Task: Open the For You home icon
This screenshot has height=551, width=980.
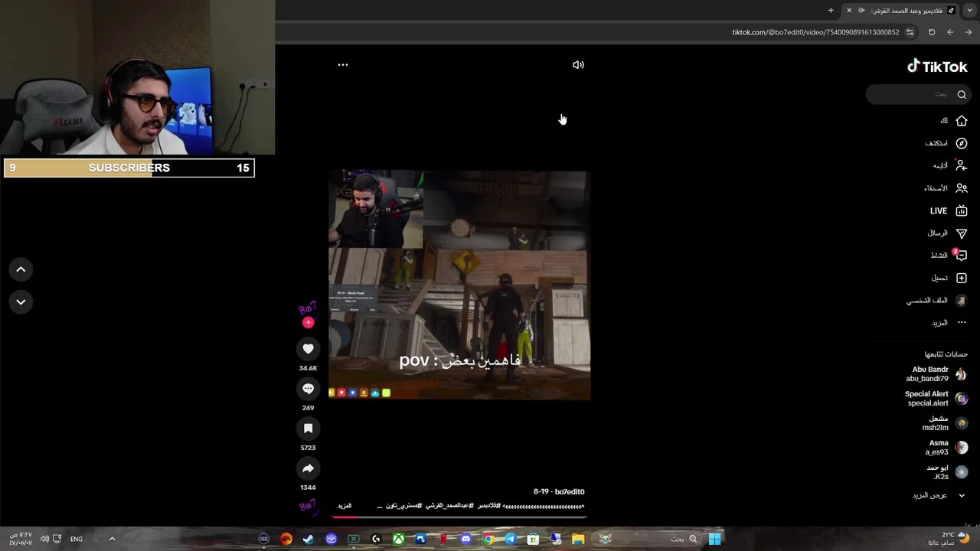Action: (x=962, y=120)
